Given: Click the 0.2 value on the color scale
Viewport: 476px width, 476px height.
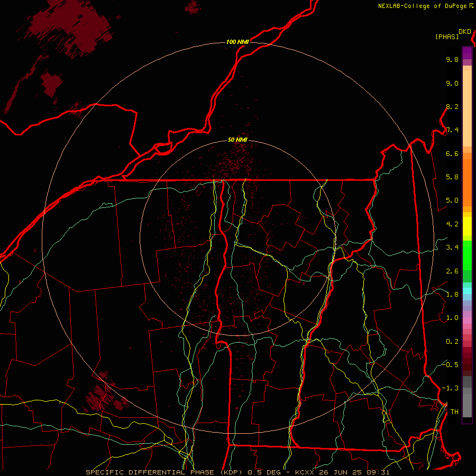Looking at the screenshot, I should (x=452, y=342).
